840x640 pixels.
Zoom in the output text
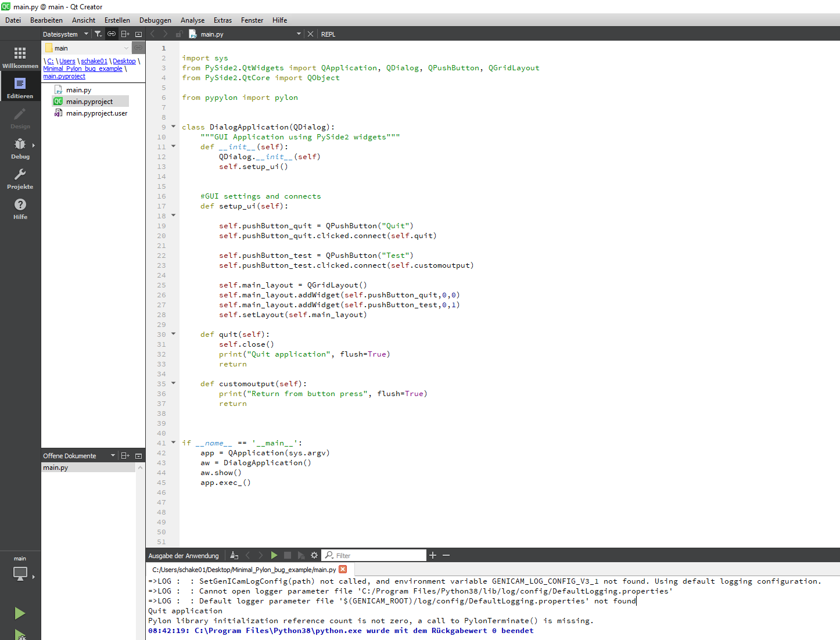433,556
